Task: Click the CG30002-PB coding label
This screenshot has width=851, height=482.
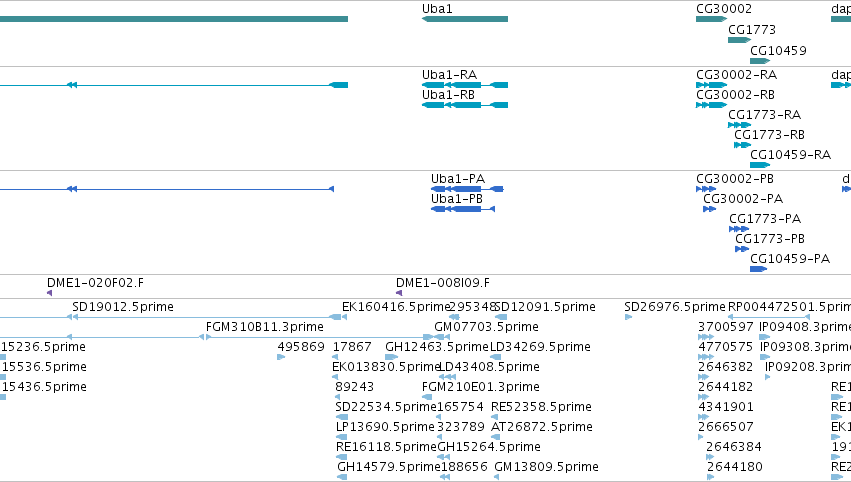Action: click(x=735, y=179)
